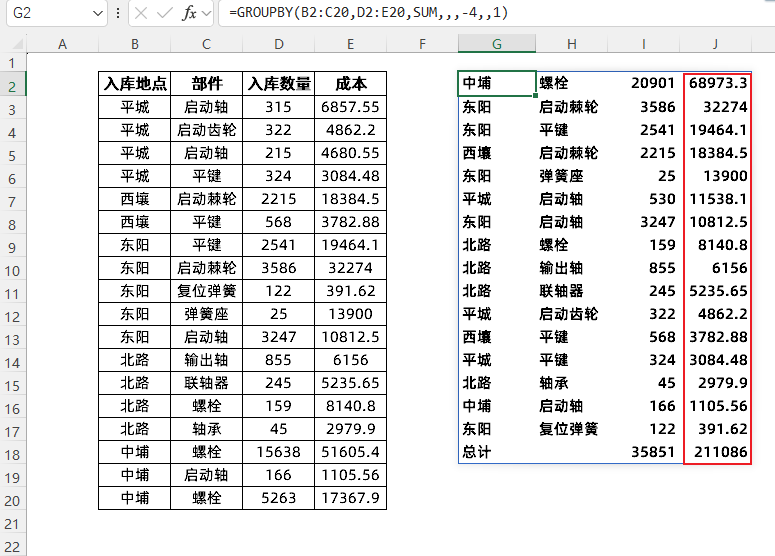Viewport: 775px width, 556px height.
Task: Select row 10 header
Action: pos(13,271)
